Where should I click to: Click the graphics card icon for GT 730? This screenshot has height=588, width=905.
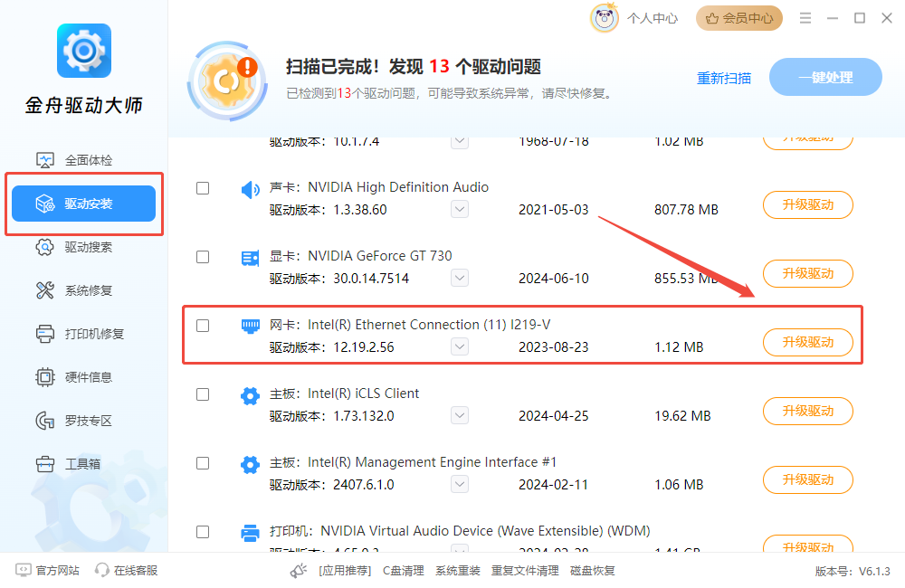(250, 258)
